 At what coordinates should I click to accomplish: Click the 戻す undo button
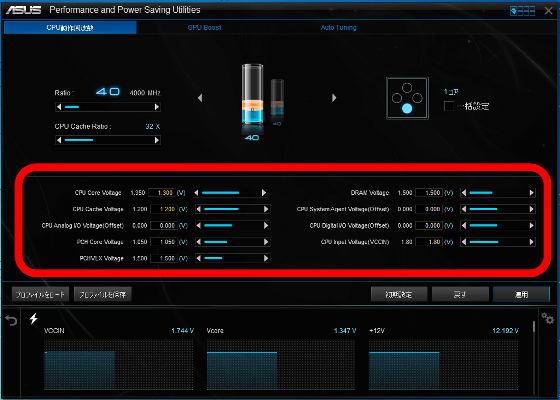460,295
